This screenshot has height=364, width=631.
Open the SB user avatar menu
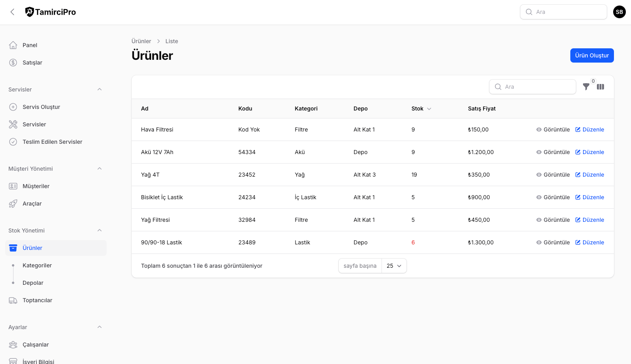[619, 12]
